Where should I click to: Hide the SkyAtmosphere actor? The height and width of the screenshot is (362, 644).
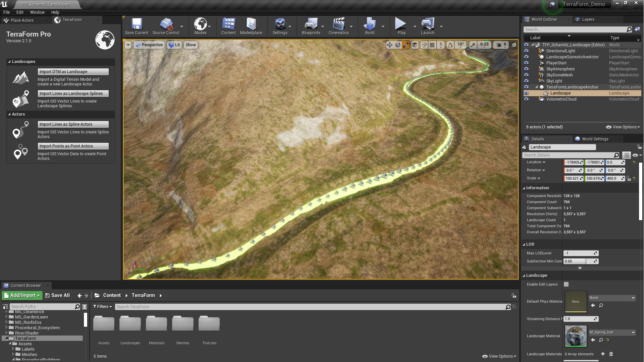click(x=526, y=69)
